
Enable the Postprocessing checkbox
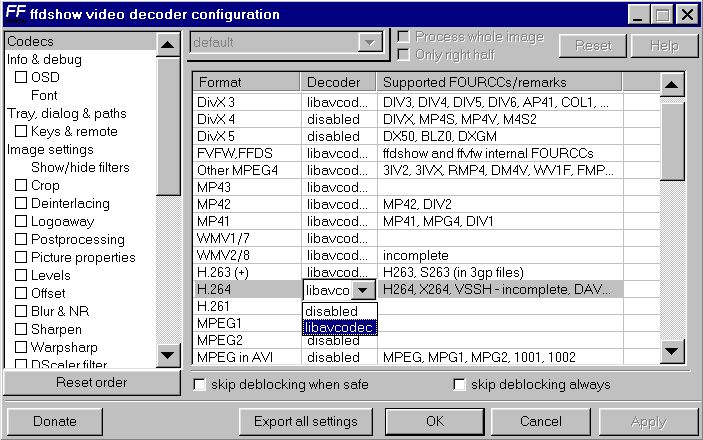[21, 239]
